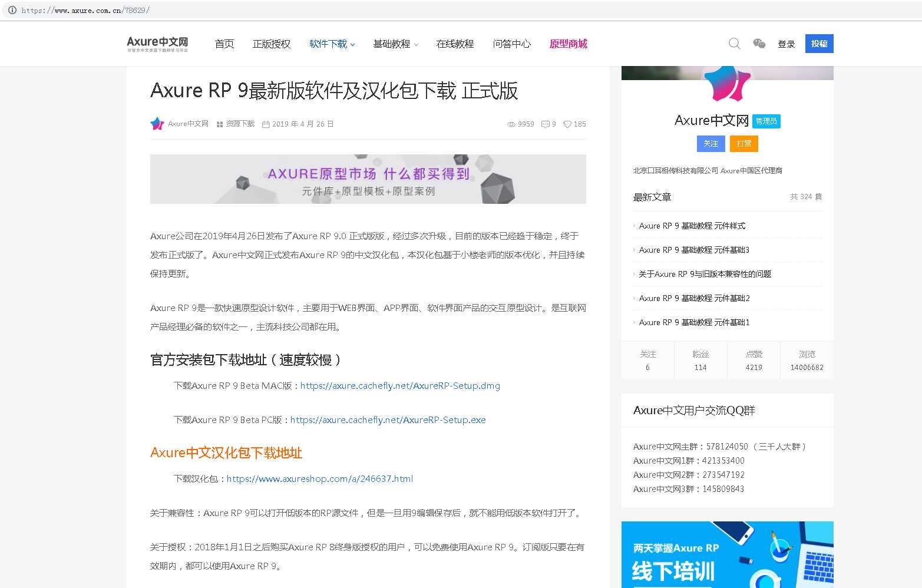Open article Axure RP 9 基础教程 元件样式

coord(692,226)
